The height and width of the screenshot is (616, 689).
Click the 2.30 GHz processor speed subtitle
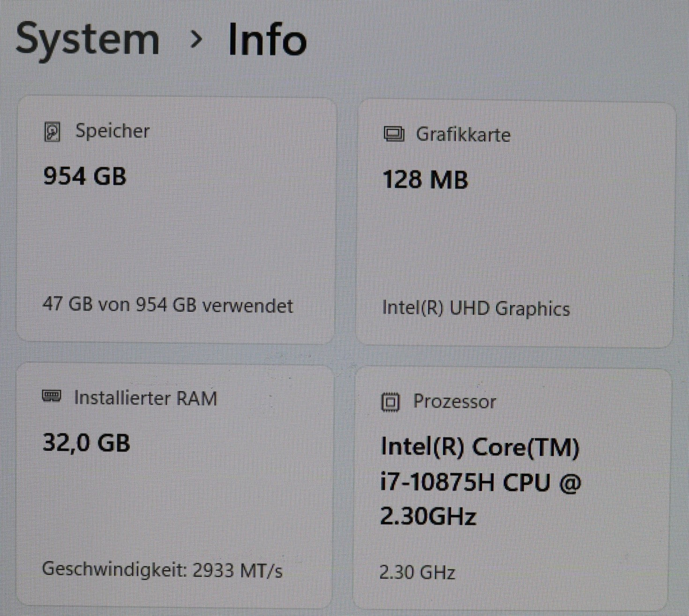pos(417,573)
